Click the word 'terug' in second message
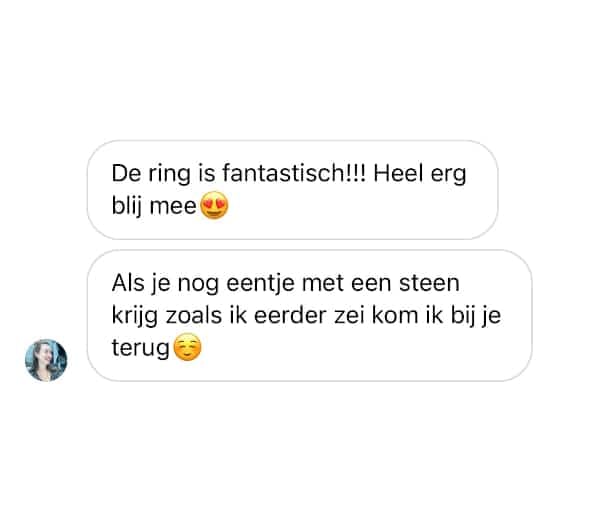The width and height of the screenshot is (600, 518). tap(140, 349)
